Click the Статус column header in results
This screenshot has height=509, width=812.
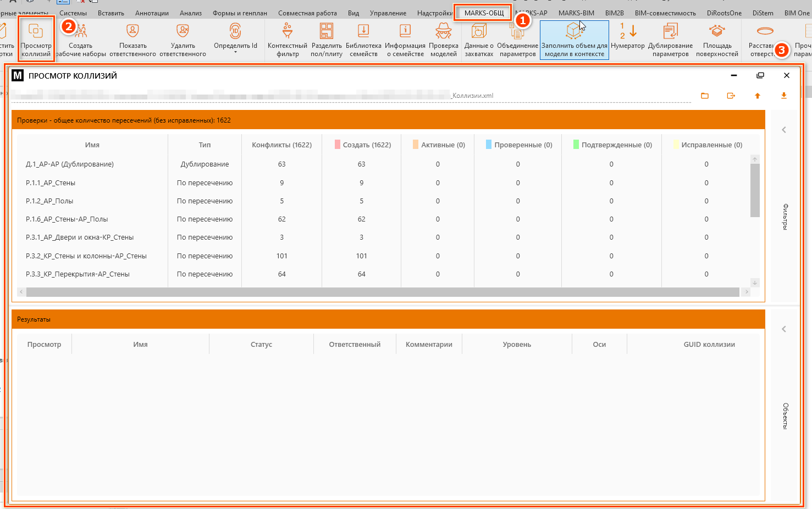click(261, 344)
